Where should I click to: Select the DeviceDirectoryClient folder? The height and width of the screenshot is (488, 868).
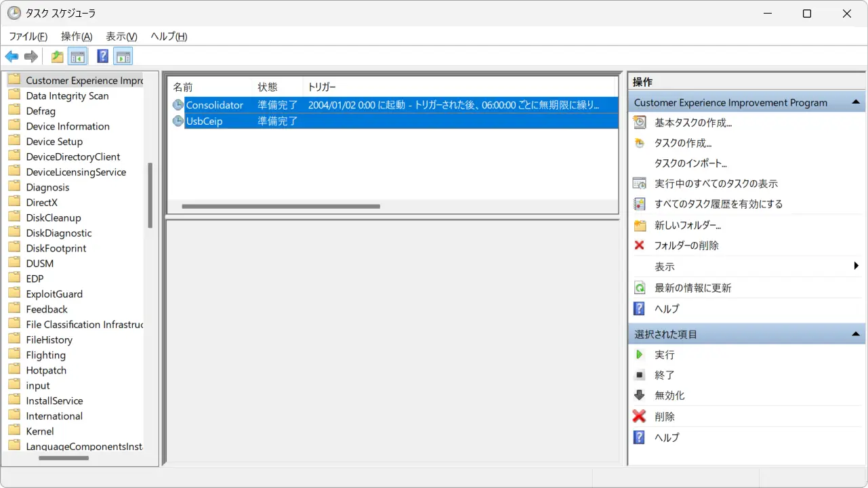tap(73, 157)
